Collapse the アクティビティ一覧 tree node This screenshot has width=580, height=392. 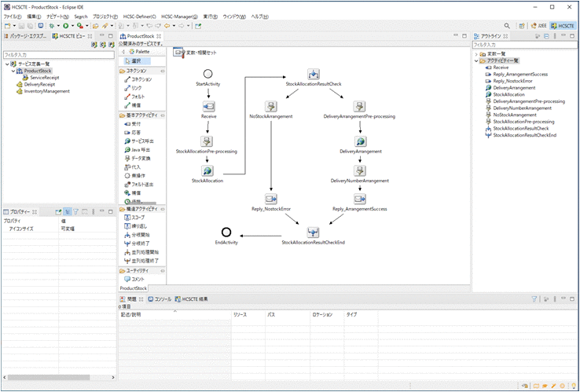[x=476, y=60]
